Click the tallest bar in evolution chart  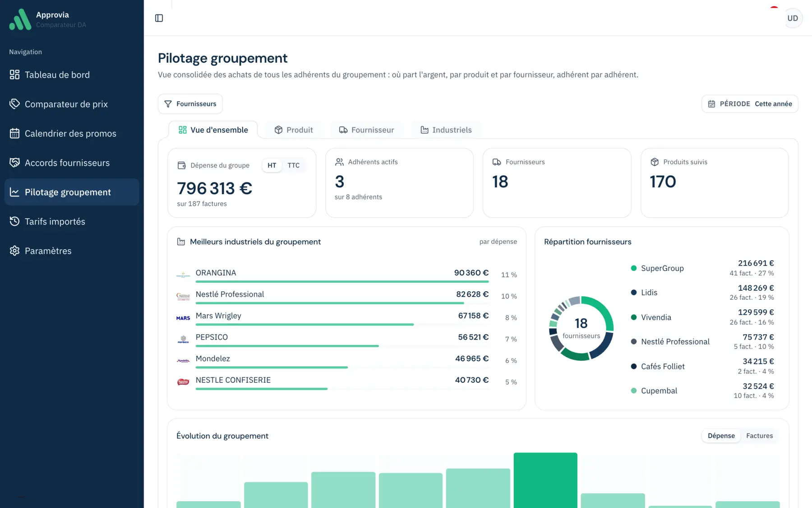click(545, 480)
